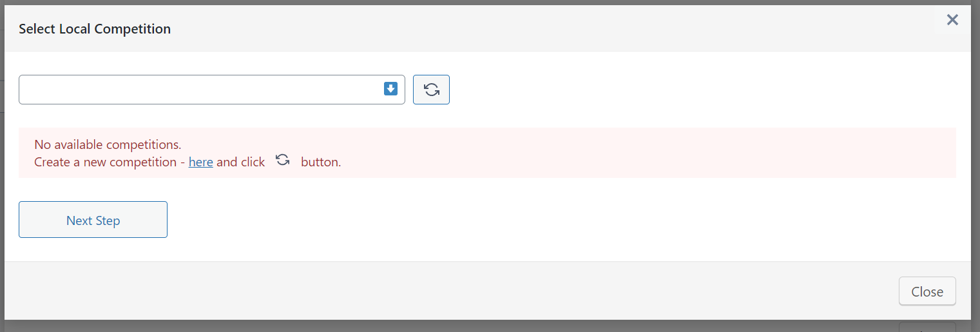Click the "Select Local Competition" dialog title
The width and height of the screenshot is (980, 332).
click(95, 29)
